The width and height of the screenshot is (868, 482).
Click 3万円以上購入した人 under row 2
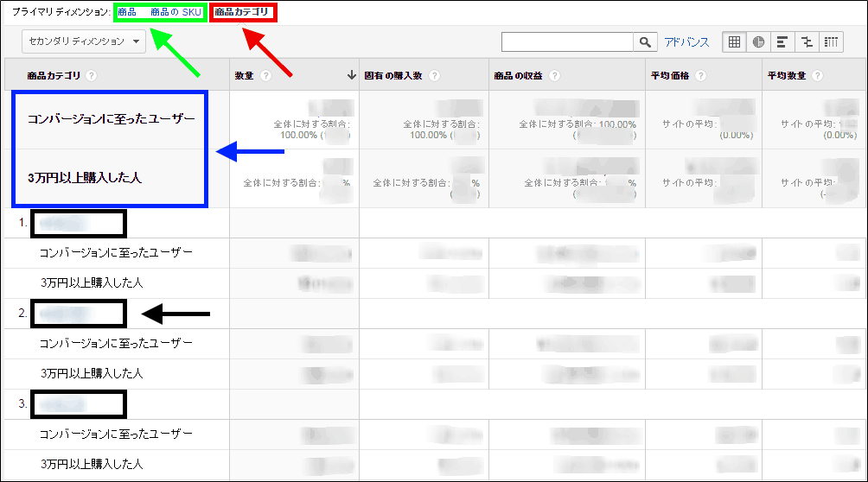pyautogui.click(x=92, y=374)
